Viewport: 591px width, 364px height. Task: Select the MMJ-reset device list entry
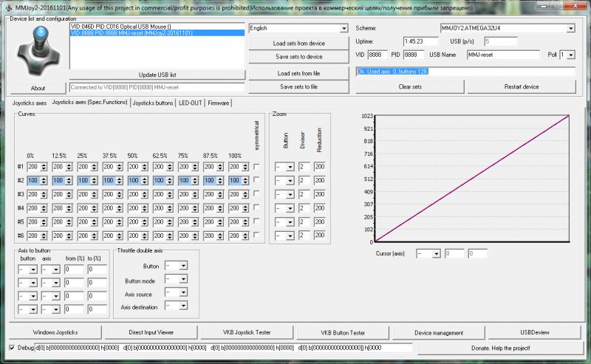157,32
